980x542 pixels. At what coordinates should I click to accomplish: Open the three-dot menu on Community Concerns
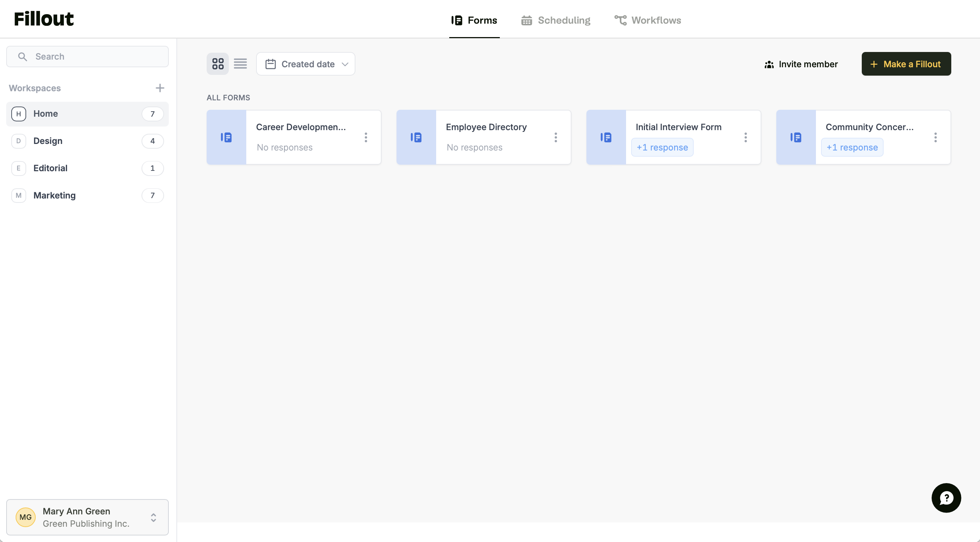[936, 137]
